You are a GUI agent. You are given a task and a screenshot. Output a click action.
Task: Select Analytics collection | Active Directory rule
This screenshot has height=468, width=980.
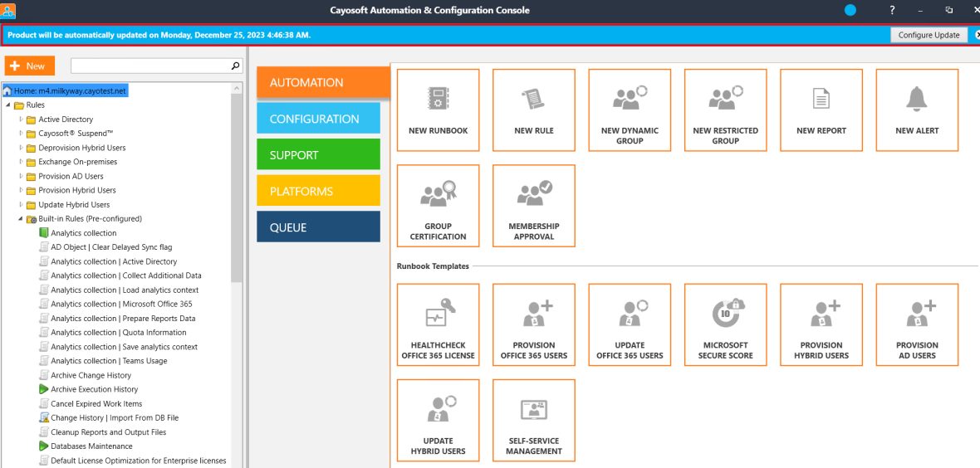coord(114,262)
